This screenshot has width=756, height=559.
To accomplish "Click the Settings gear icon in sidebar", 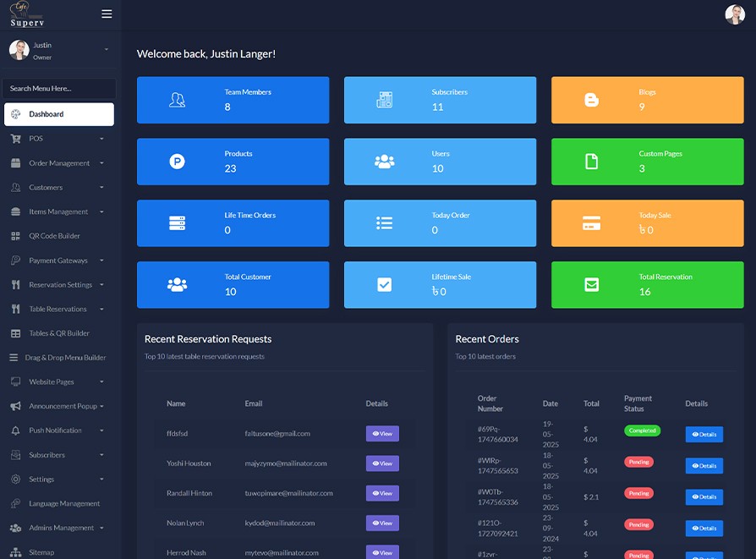I will point(15,480).
